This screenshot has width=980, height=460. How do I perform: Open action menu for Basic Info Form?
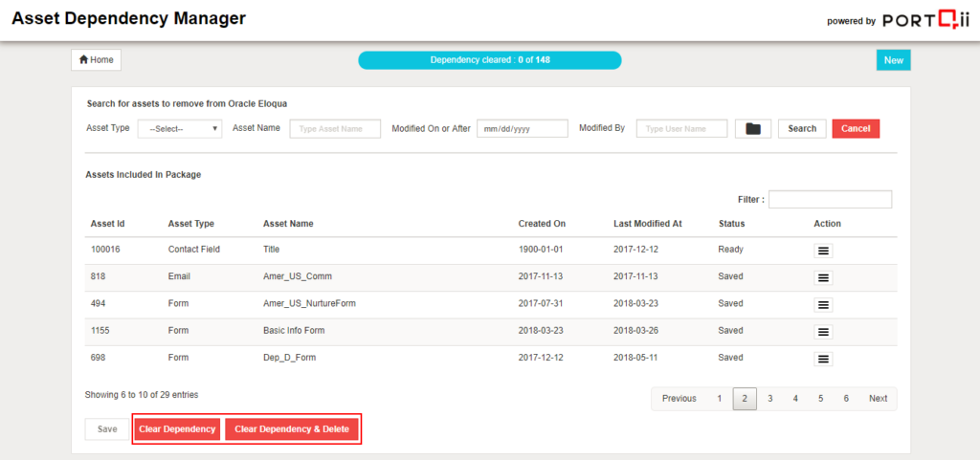pyautogui.click(x=823, y=332)
